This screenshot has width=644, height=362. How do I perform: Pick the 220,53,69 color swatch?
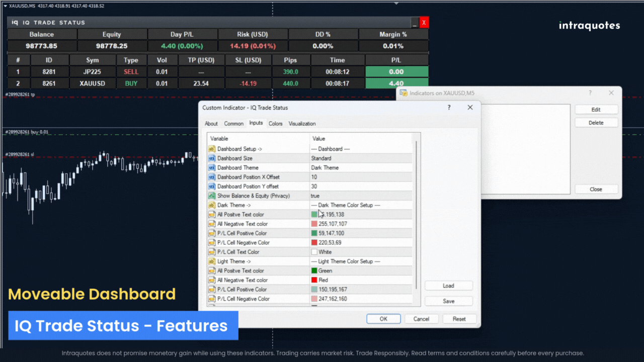[x=314, y=243]
